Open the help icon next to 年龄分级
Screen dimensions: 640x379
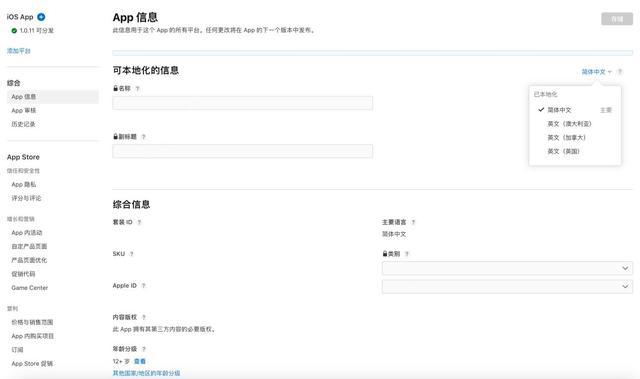tap(144, 349)
